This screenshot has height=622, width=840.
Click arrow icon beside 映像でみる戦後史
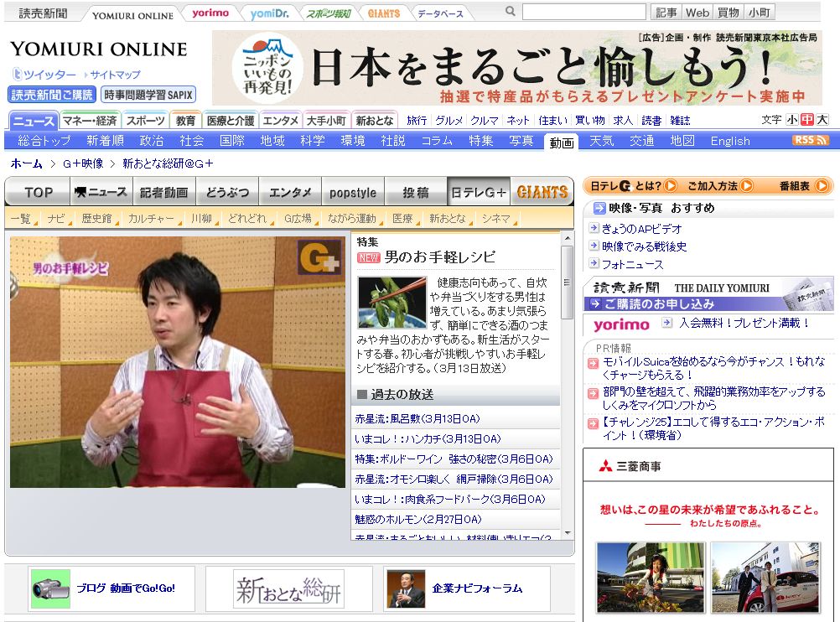tap(594, 246)
